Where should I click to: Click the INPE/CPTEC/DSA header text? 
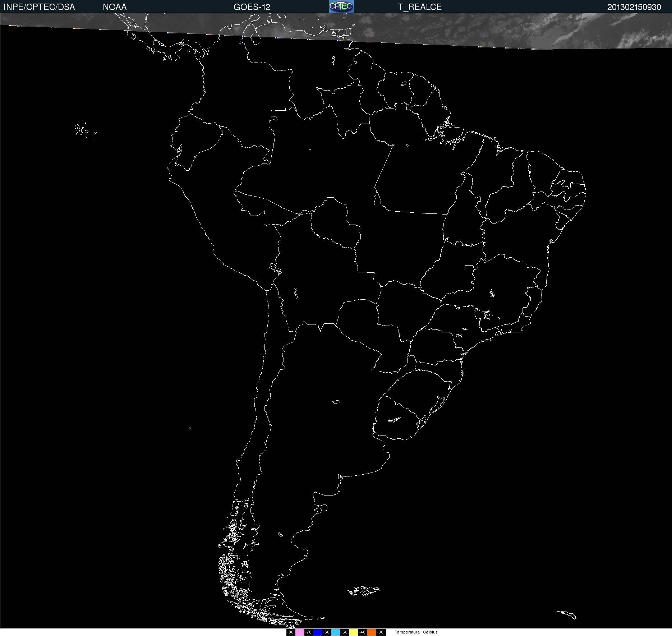coord(39,7)
